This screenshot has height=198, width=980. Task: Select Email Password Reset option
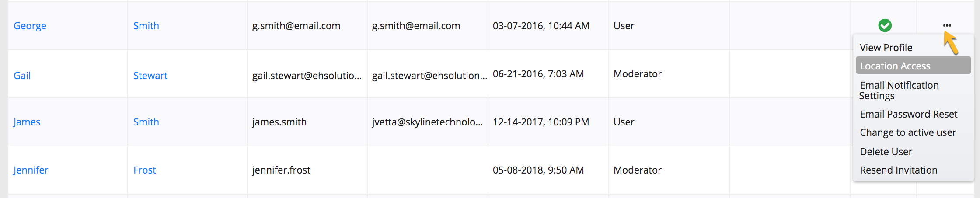(908, 114)
